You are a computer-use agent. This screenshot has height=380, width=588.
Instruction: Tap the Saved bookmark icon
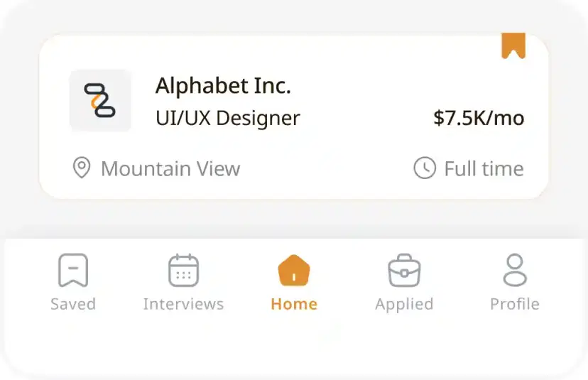[73, 270]
